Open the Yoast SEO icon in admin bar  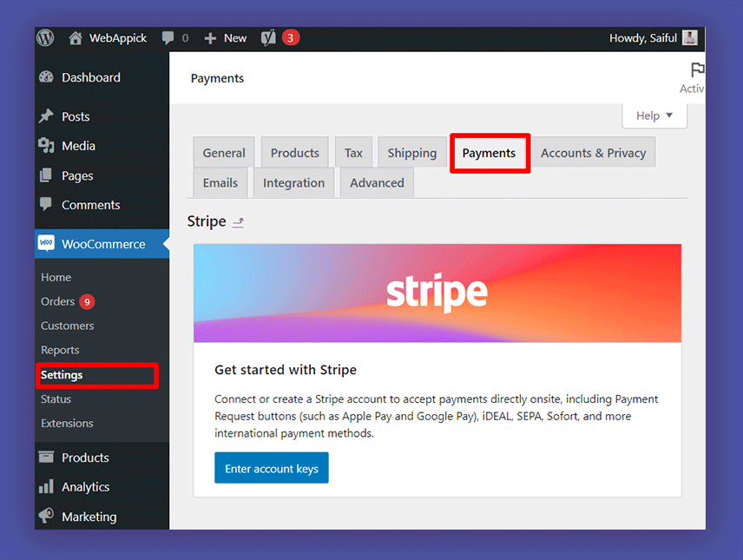coord(269,38)
